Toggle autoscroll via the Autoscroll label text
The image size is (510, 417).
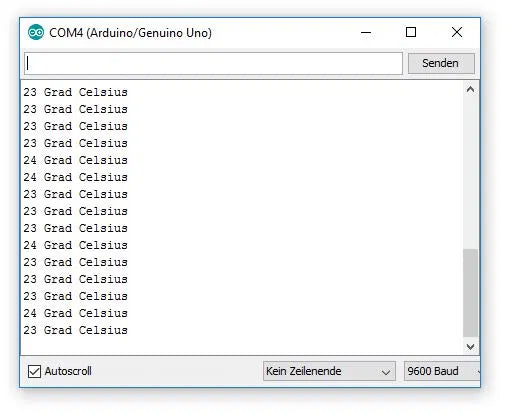[68, 371]
